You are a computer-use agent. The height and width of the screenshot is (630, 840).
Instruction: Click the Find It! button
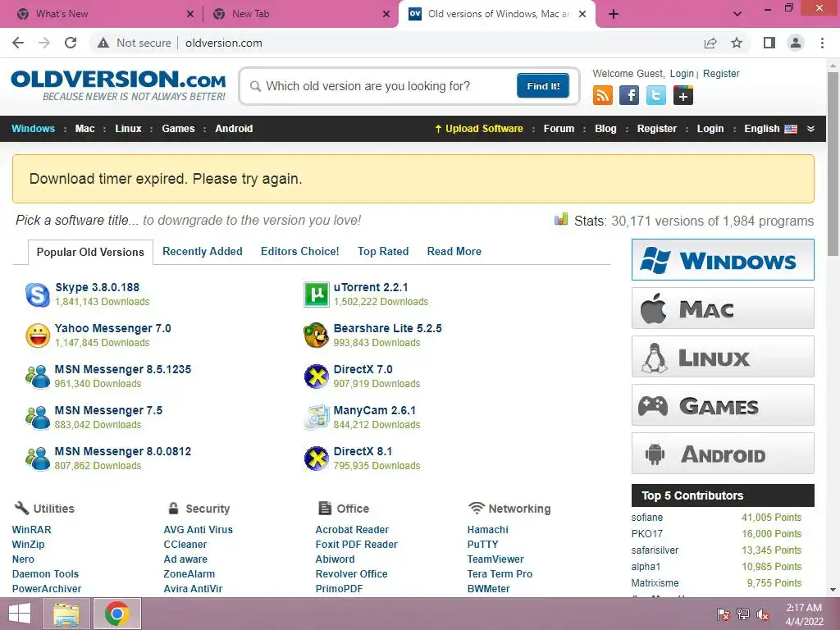coord(543,85)
